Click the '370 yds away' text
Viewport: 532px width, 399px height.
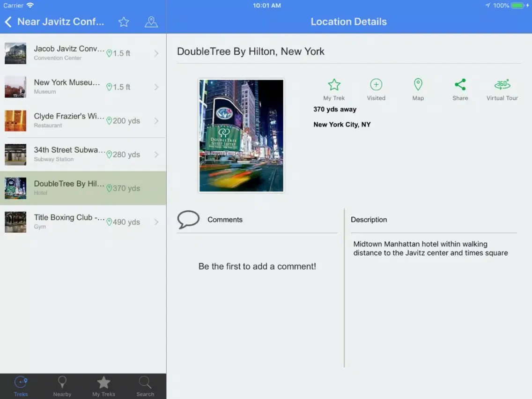(x=335, y=109)
